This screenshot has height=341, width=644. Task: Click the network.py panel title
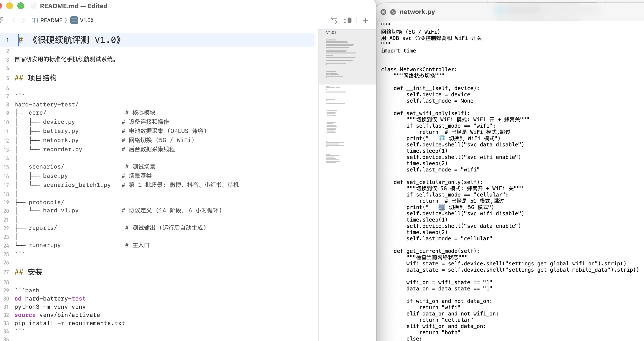417,12
